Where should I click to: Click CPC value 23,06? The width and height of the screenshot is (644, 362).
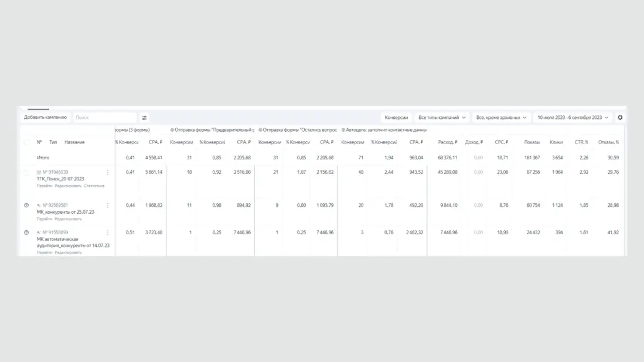pyautogui.click(x=502, y=172)
